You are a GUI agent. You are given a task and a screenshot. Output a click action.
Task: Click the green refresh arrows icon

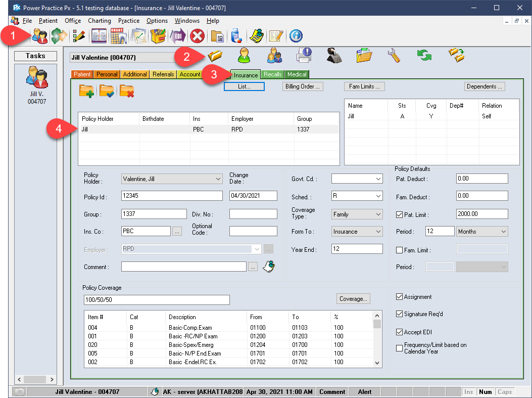[424, 55]
